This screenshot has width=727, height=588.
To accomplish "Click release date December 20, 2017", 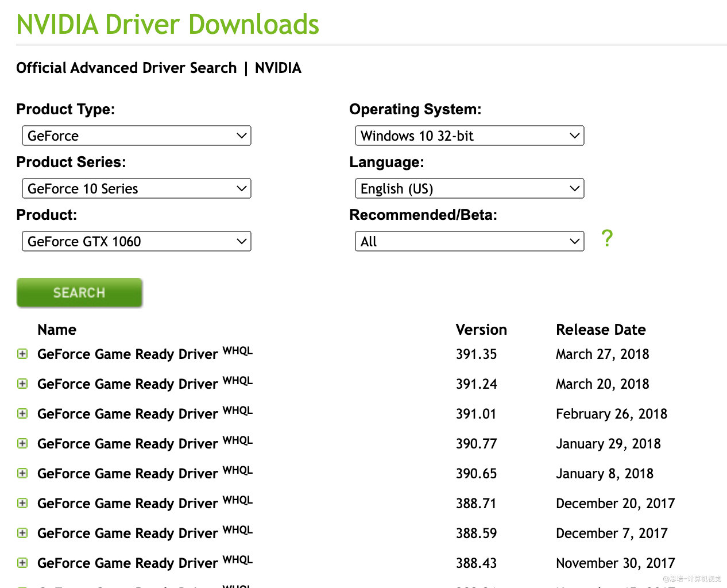I will tap(616, 504).
